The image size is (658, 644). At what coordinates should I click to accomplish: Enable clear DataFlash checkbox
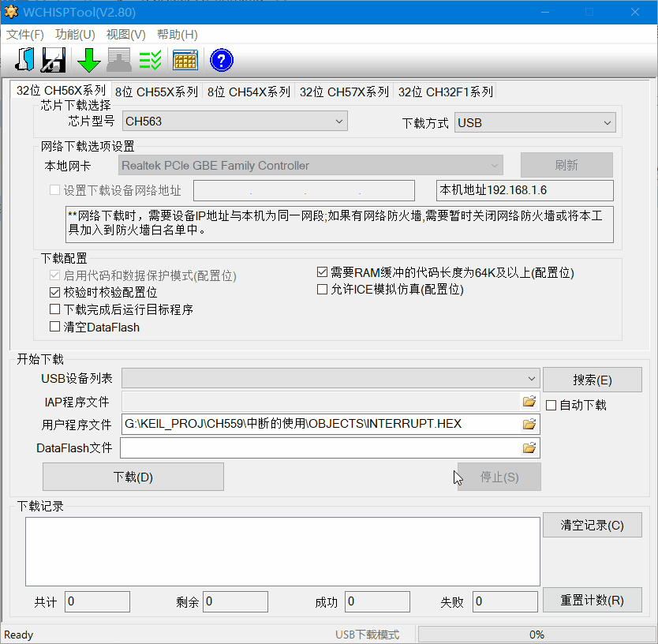(x=54, y=327)
